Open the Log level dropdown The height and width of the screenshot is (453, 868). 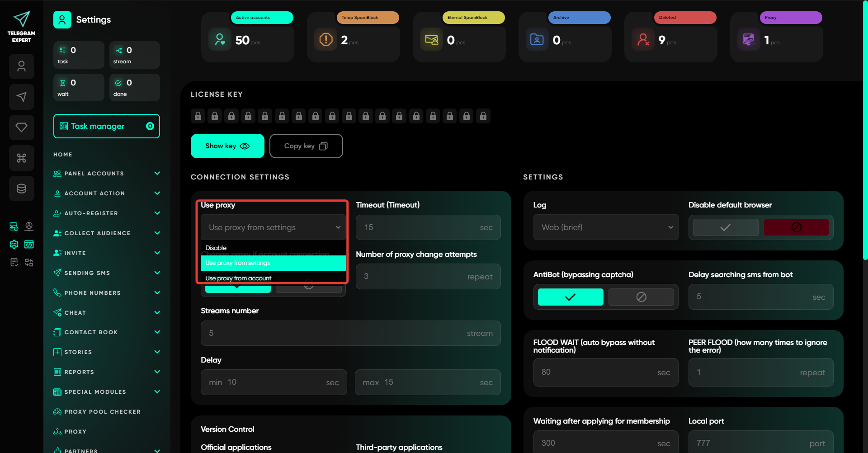pos(605,227)
